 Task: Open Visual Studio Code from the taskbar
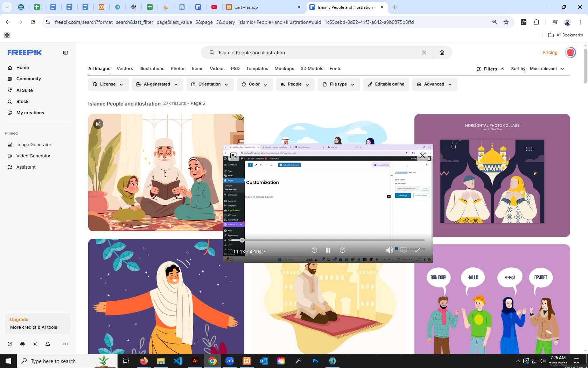click(x=178, y=361)
